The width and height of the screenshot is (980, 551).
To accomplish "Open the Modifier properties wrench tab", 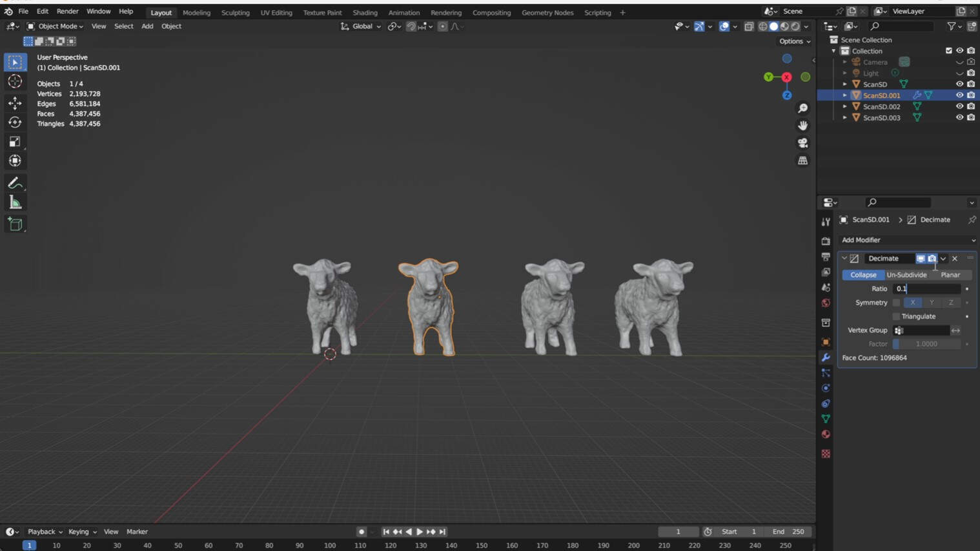I will coord(826,357).
